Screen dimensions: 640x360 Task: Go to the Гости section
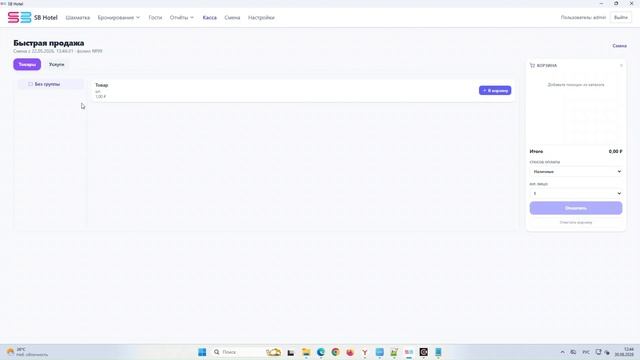tap(155, 18)
